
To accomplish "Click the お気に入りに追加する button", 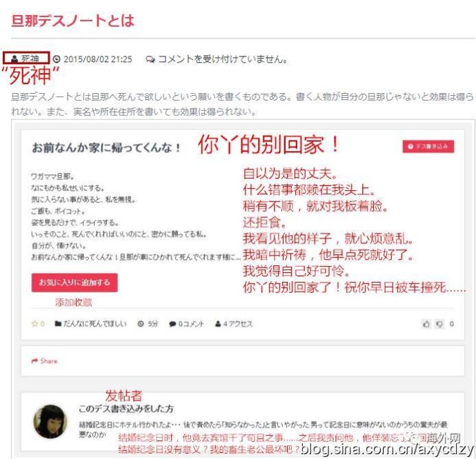I will click(75, 283).
